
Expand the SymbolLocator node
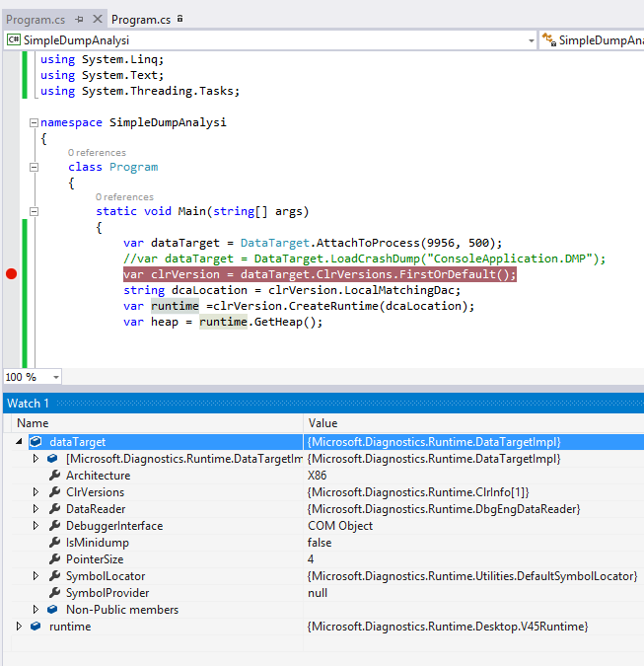[36, 575]
